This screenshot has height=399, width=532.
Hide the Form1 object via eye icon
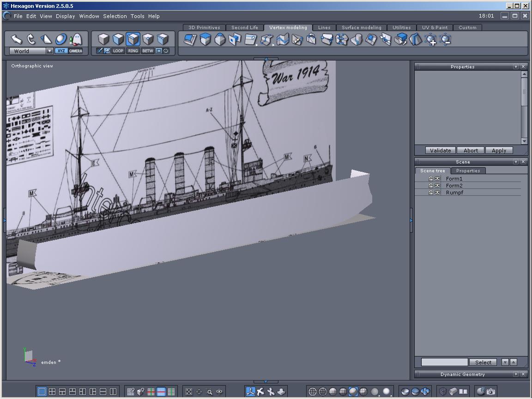(x=437, y=179)
